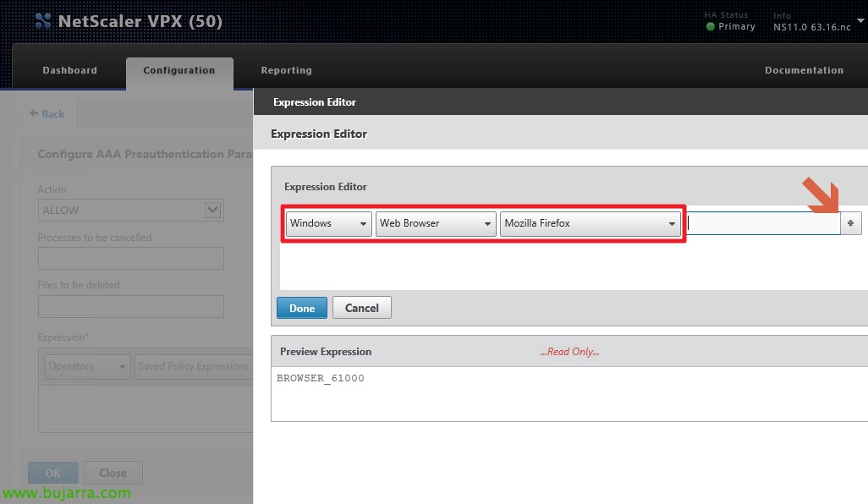This screenshot has width=868, height=504.
Task: Open the top-right user menu arrow
Action: (860, 20)
